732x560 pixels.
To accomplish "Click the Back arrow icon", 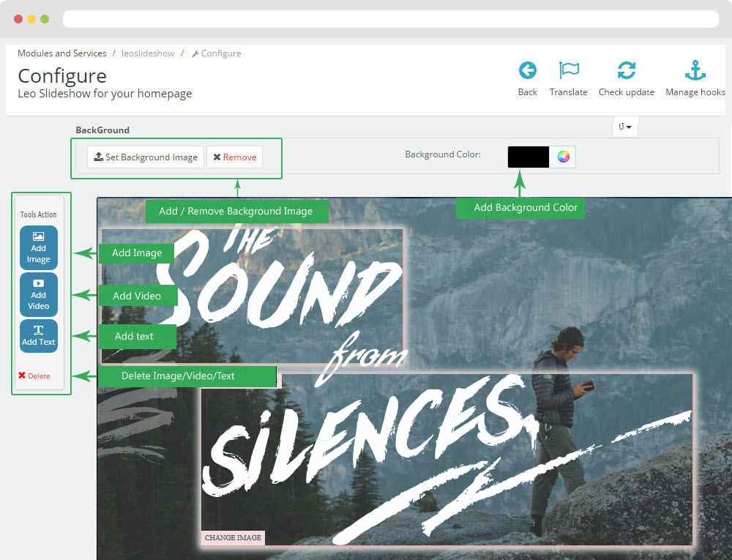I will point(528,71).
